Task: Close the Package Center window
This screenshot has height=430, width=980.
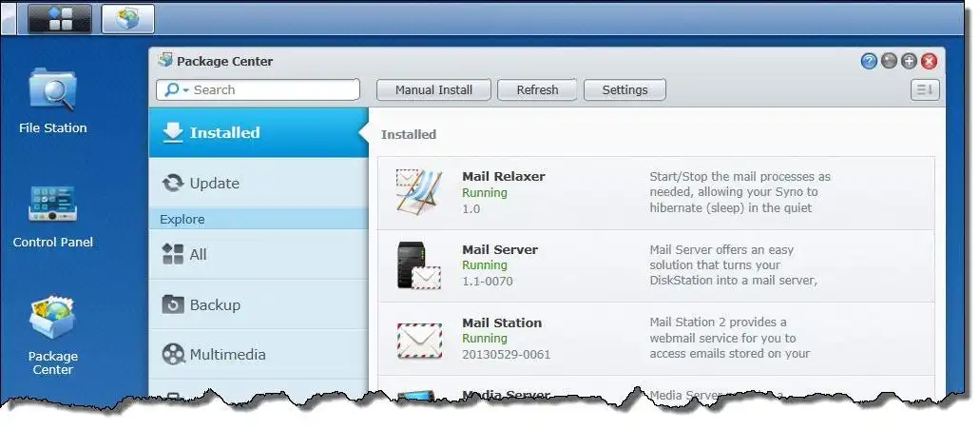Action: pos(930,61)
